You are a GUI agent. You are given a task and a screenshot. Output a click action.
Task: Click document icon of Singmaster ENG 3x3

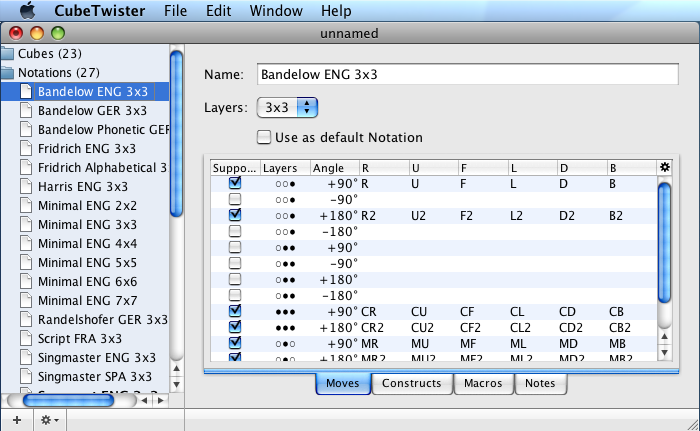point(26,357)
